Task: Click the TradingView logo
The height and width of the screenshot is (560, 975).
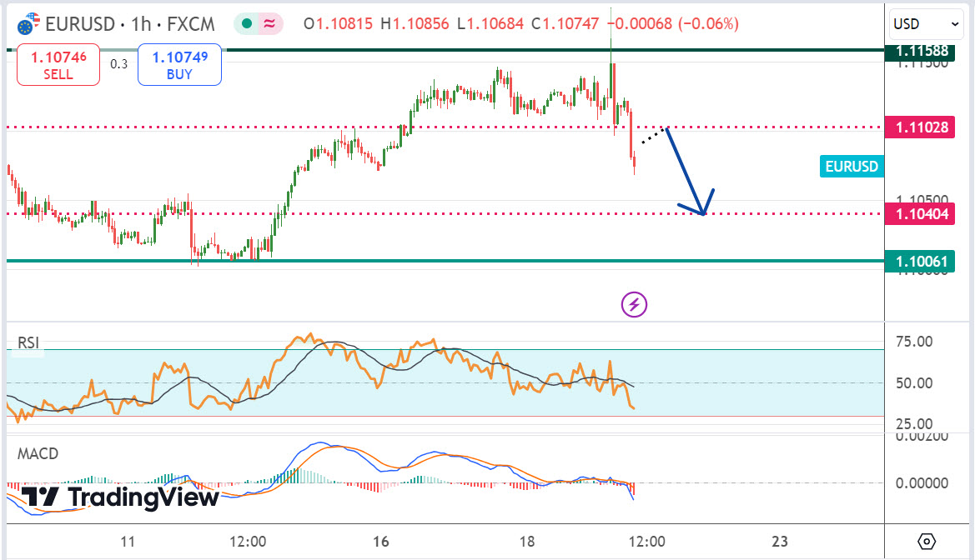Action: [x=120, y=497]
